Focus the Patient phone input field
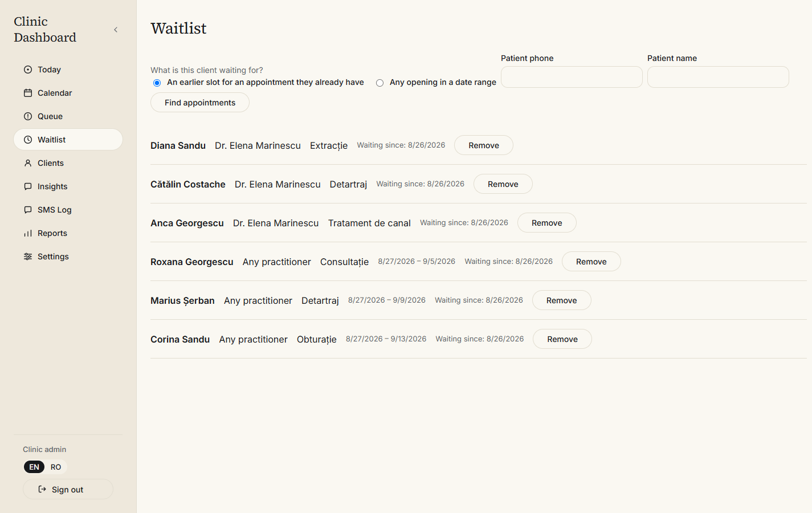This screenshot has width=812, height=513. [572, 77]
